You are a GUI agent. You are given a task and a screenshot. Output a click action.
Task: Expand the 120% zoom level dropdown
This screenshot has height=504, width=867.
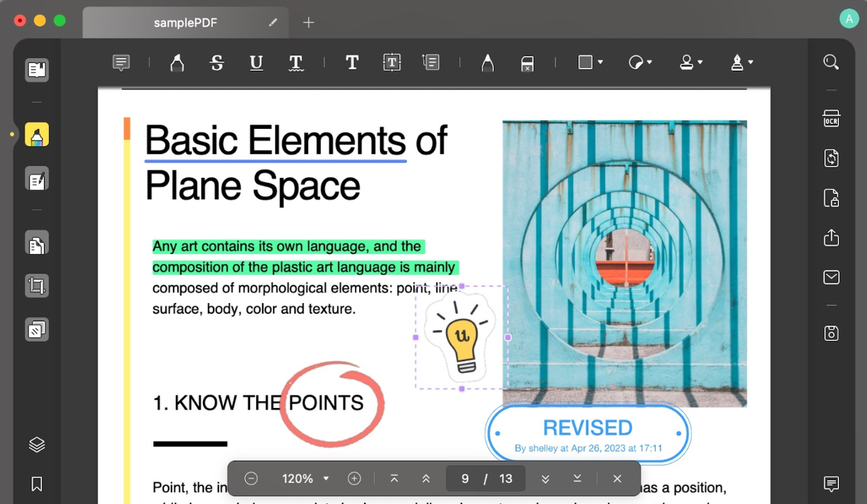click(305, 479)
